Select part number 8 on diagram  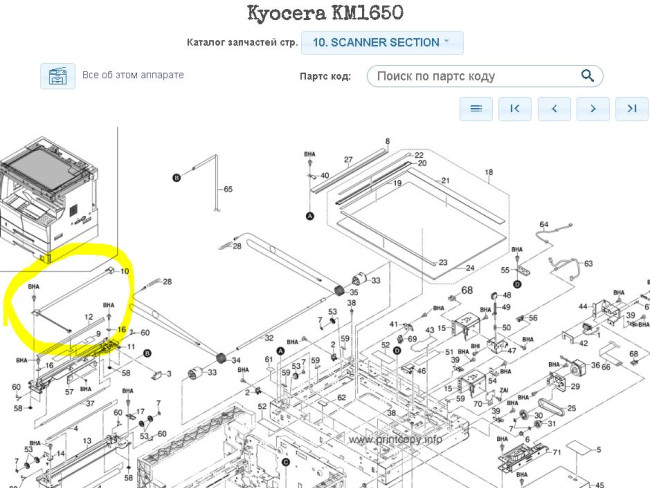(387, 141)
